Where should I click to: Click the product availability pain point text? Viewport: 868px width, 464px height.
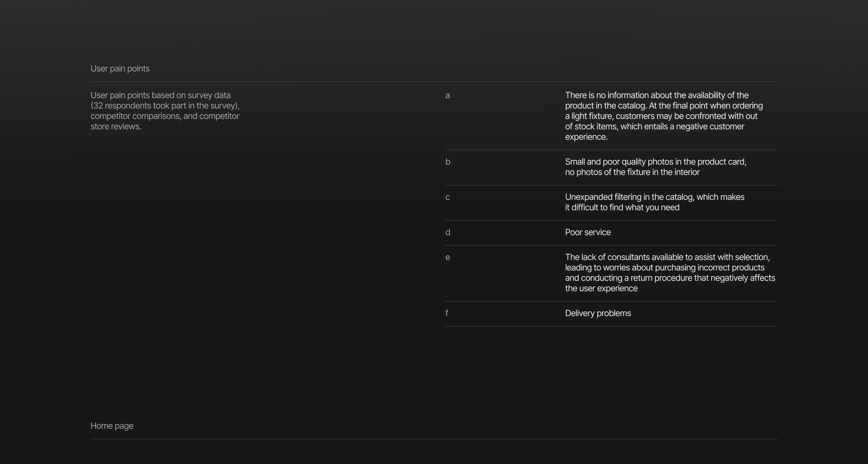coord(663,116)
